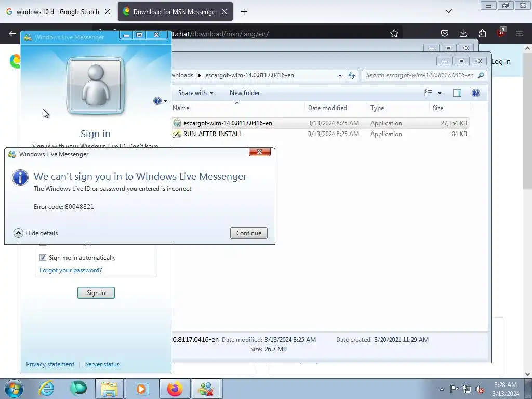Click the search magnifier icon in Explorer
The width and height of the screenshot is (532, 399).
coord(481,75)
